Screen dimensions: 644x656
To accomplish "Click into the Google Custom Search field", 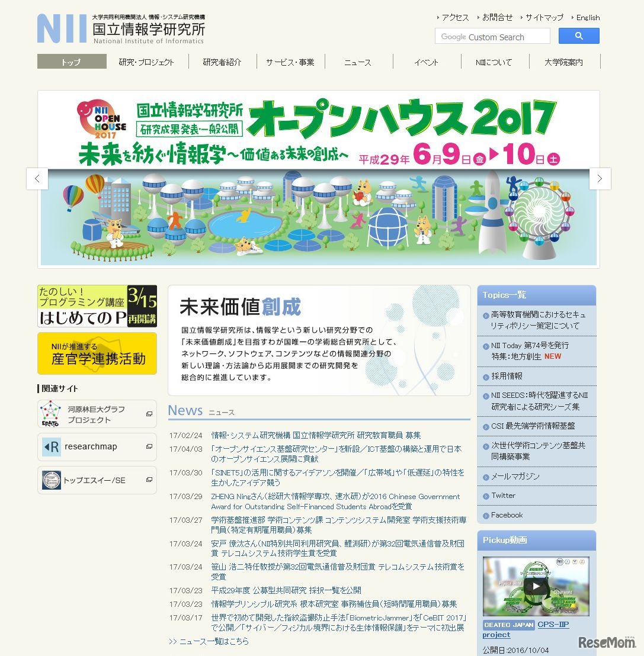I will coord(492,36).
